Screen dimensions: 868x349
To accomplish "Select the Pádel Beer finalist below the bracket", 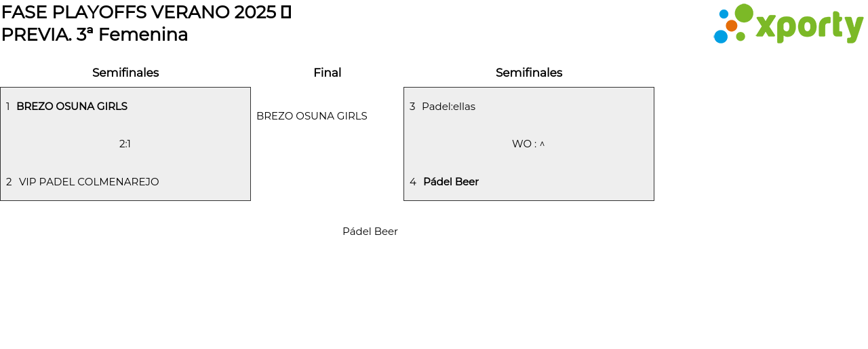I will click(370, 232).
